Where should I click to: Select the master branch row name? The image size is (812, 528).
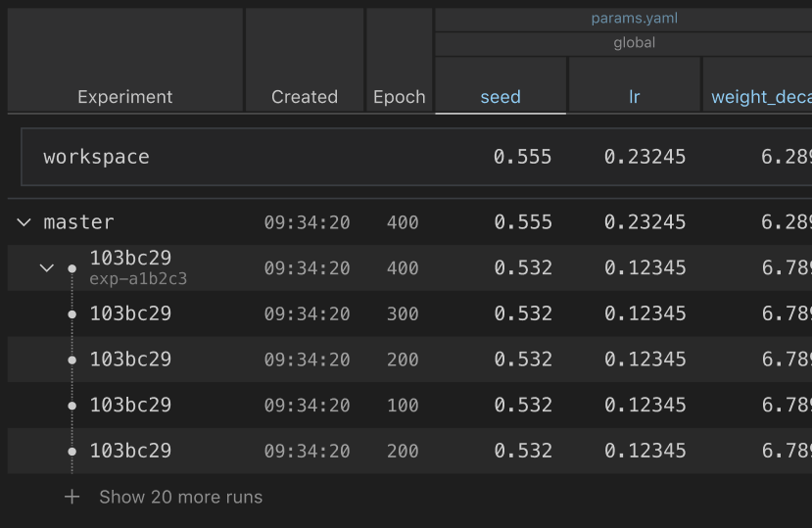pyautogui.click(x=78, y=222)
